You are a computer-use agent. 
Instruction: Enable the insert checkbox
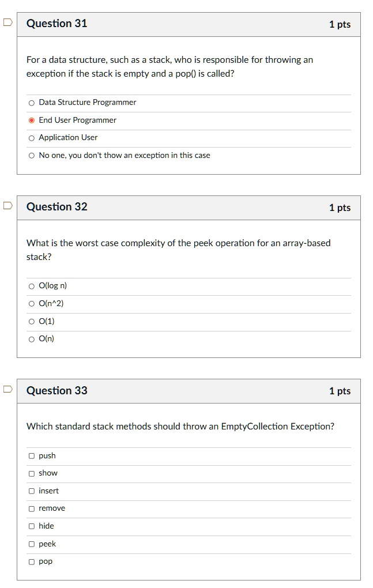(32, 491)
